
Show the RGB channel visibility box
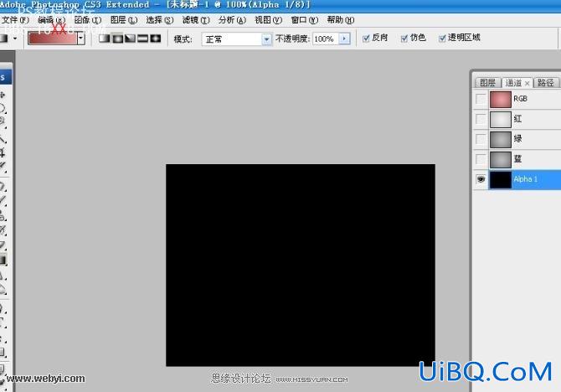(481, 99)
